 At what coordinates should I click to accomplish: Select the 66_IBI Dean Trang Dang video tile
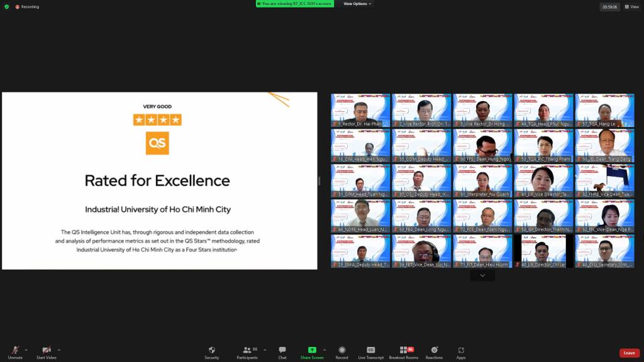click(x=604, y=146)
